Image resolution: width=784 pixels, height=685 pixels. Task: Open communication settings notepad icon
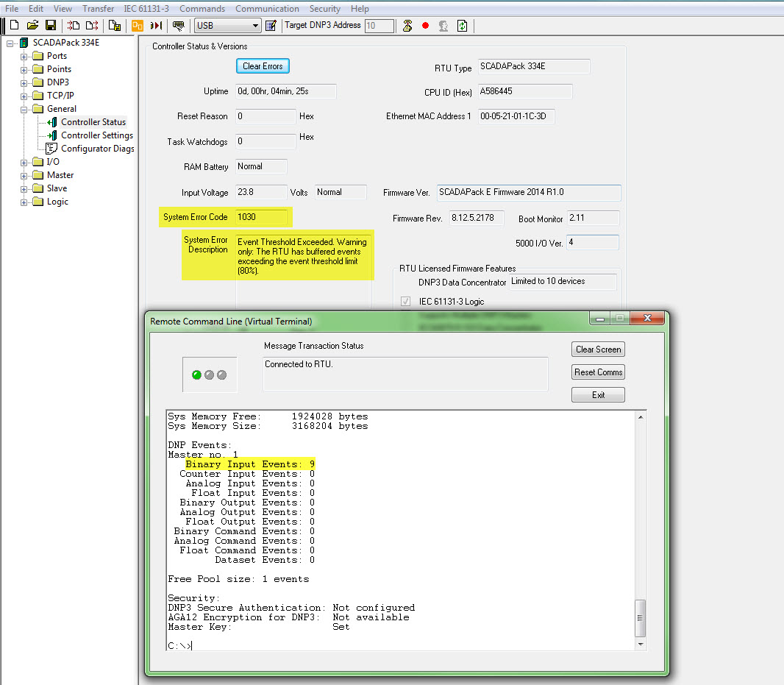pyautogui.click(x=271, y=26)
